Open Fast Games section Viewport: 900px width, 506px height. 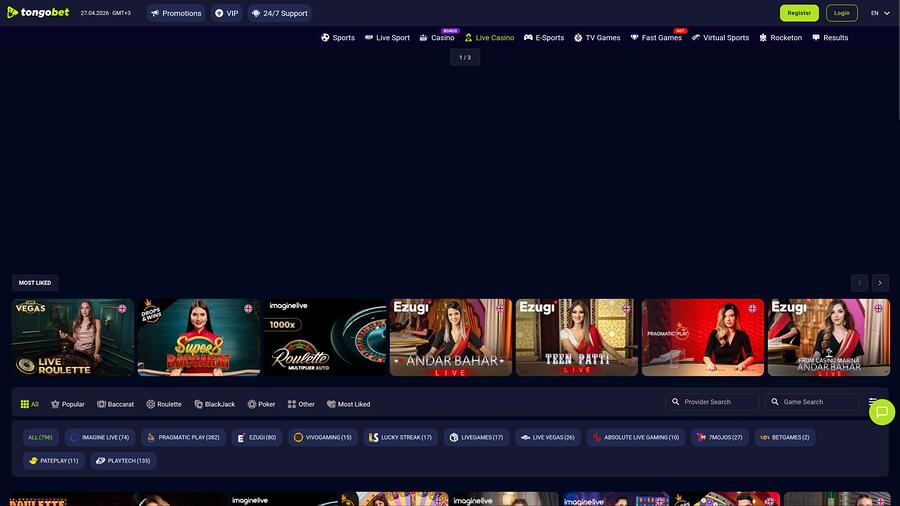tap(656, 38)
